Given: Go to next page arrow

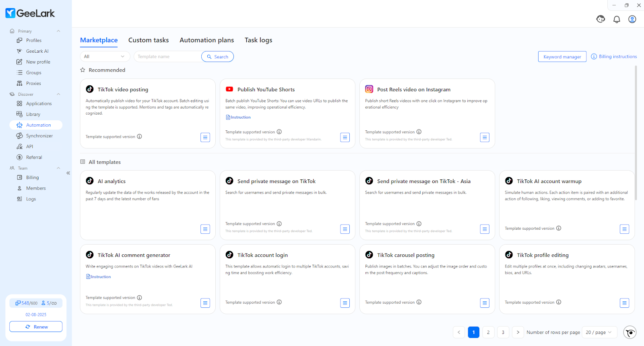Looking at the screenshot, I should (518, 332).
